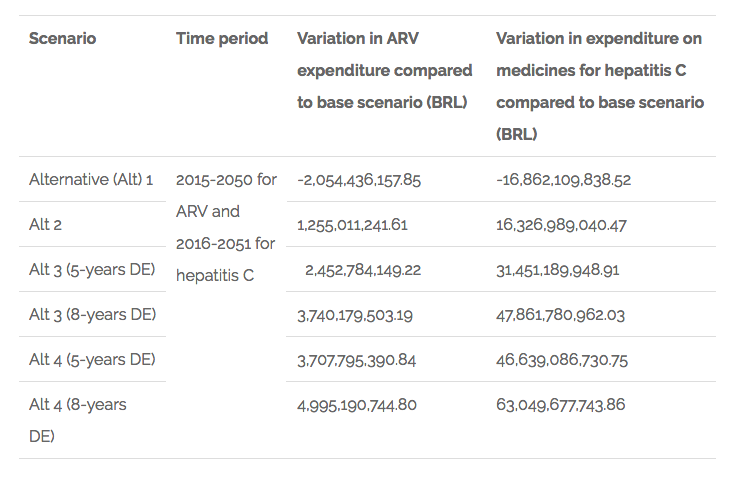Select the Alt 3 (8-years DE) cell

point(93,315)
